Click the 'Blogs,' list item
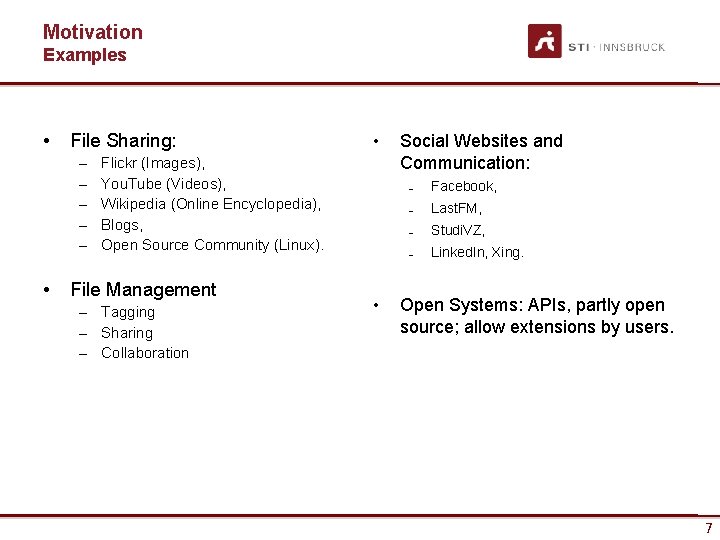This screenshot has height=540, width=720. click(122, 225)
